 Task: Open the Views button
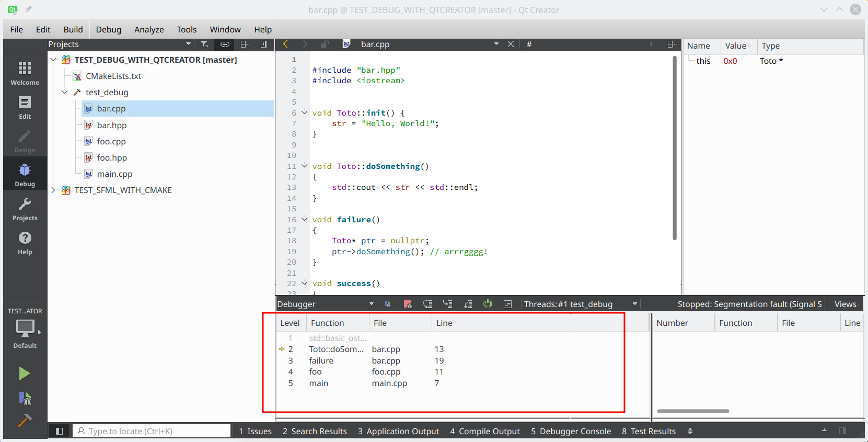pos(845,304)
